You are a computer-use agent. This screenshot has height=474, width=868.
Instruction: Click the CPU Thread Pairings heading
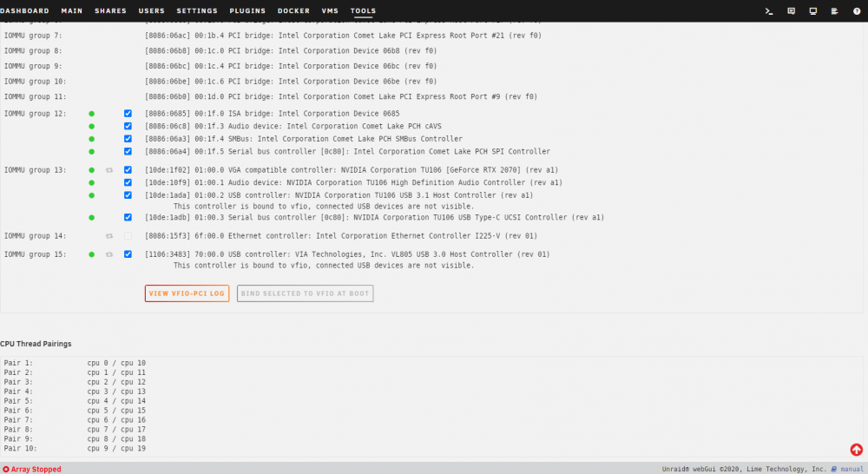coord(36,344)
